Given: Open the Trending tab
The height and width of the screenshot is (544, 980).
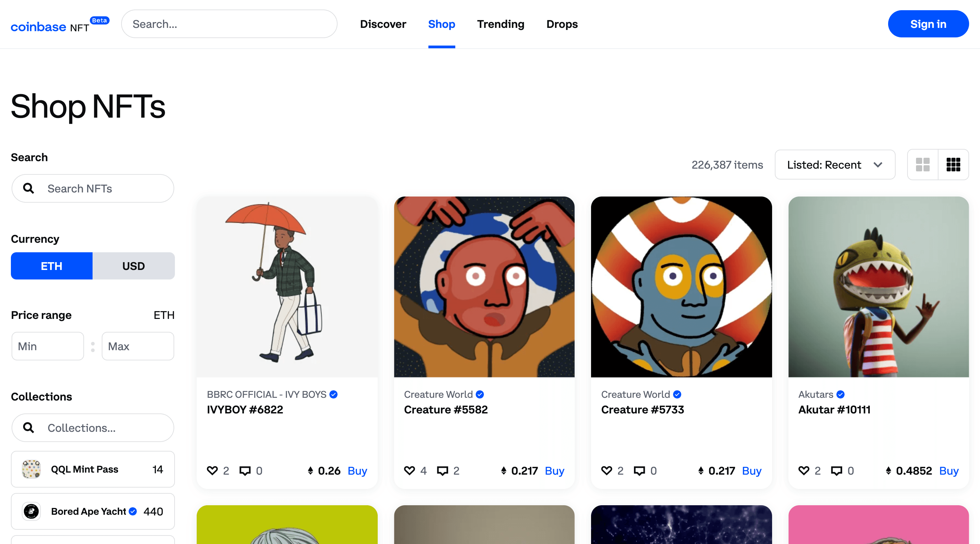Looking at the screenshot, I should pyautogui.click(x=501, y=24).
